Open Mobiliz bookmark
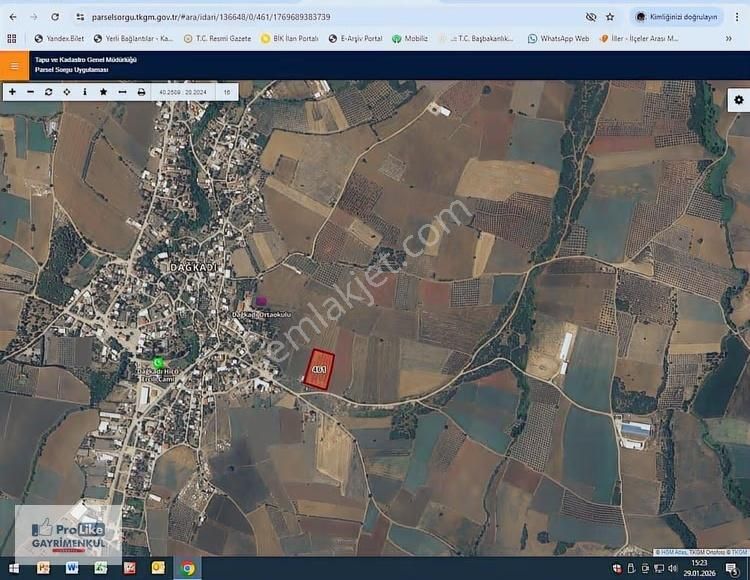 (x=410, y=39)
